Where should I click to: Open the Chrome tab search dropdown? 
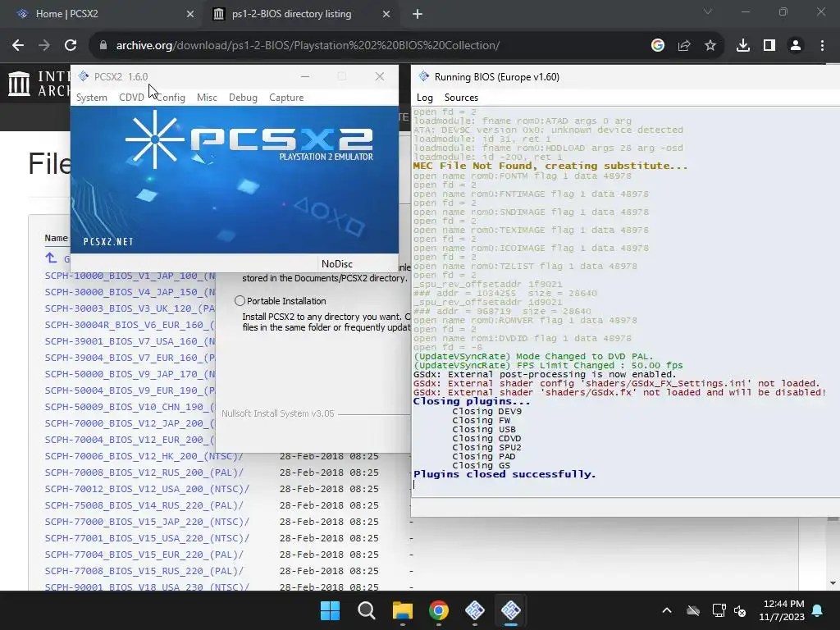[708, 11]
